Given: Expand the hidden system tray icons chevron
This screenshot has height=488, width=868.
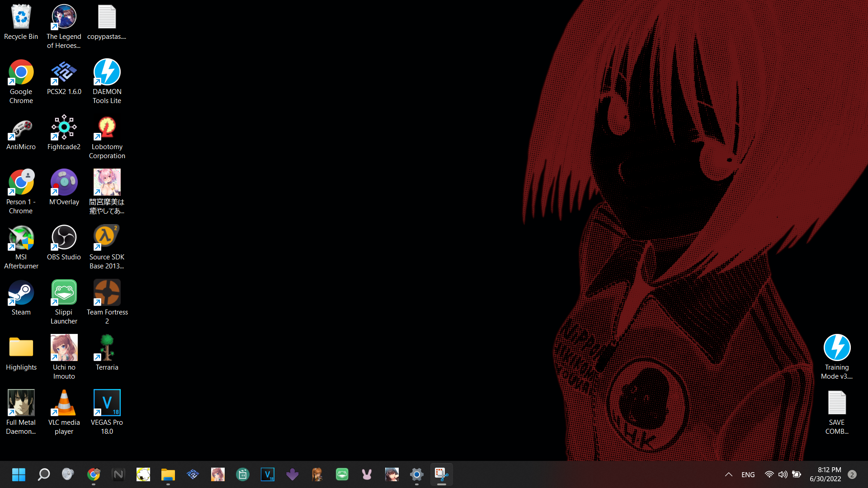Looking at the screenshot, I should pyautogui.click(x=728, y=474).
